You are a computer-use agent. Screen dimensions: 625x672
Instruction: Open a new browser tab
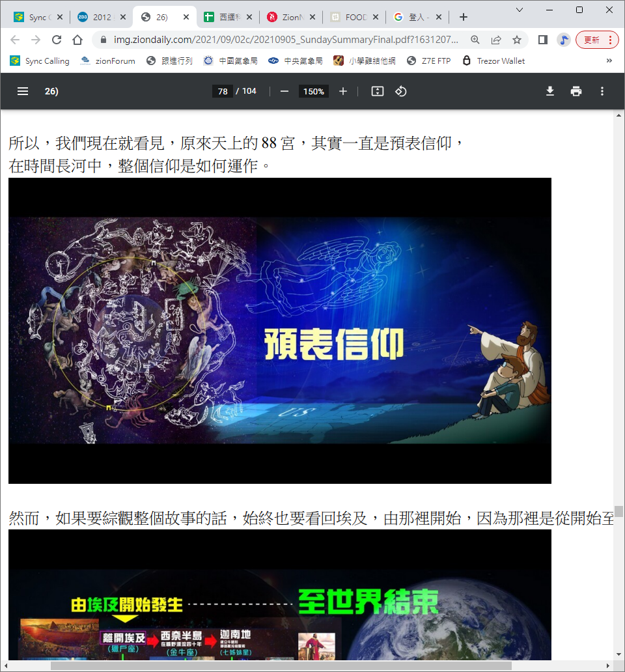[x=463, y=17]
